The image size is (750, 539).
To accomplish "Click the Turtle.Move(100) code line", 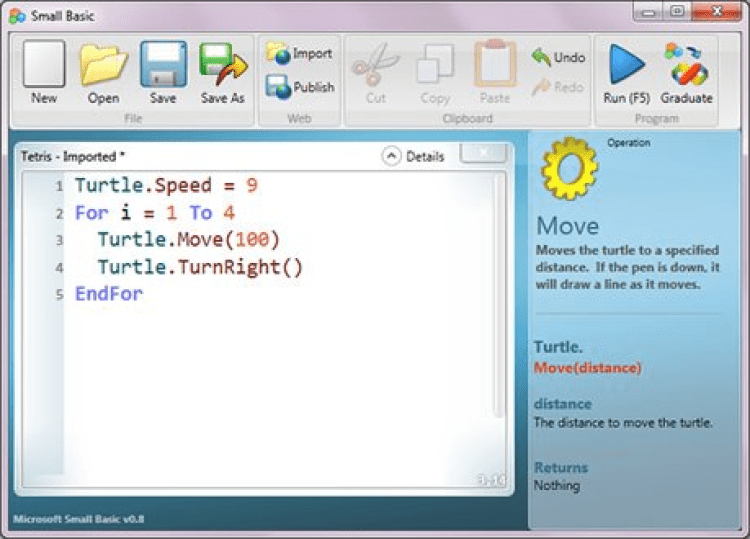I will (x=188, y=239).
